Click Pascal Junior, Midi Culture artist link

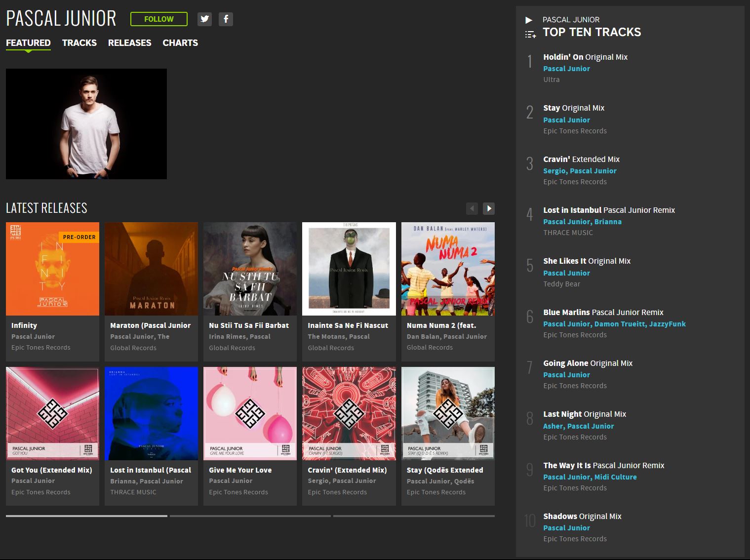tap(590, 477)
